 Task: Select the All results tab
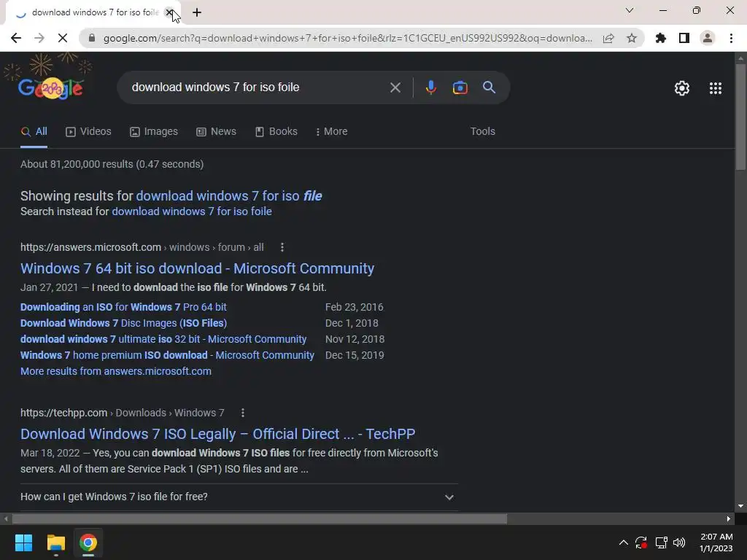(x=34, y=131)
